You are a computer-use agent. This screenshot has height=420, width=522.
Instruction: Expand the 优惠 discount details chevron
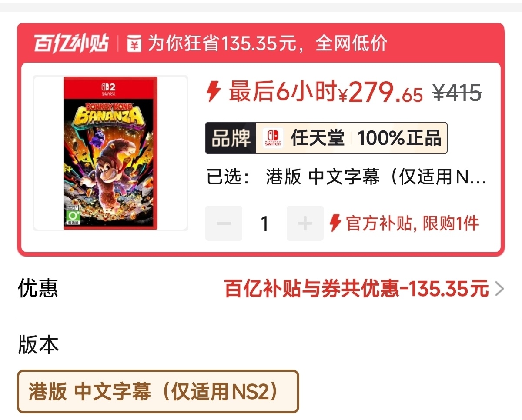coord(500,289)
